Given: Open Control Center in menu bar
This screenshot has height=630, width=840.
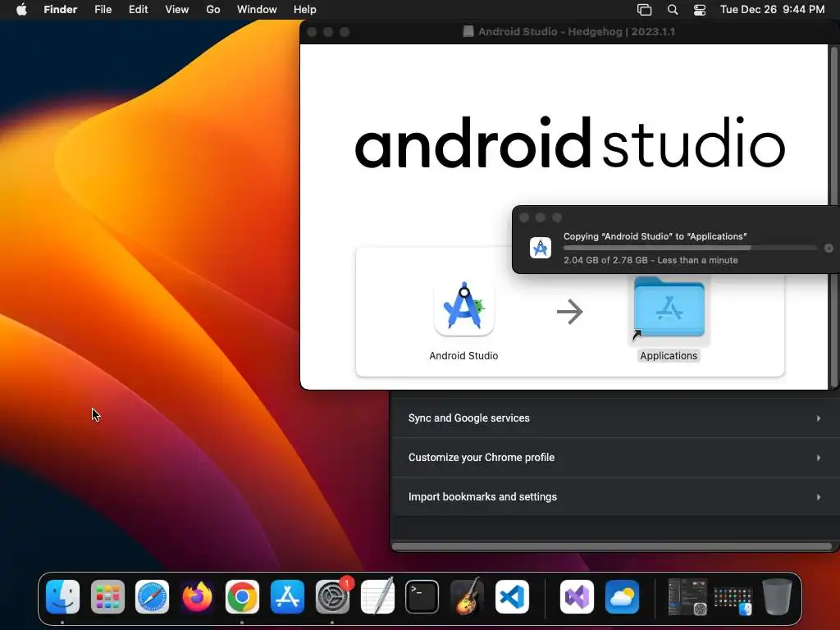Looking at the screenshot, I should 700,10.
